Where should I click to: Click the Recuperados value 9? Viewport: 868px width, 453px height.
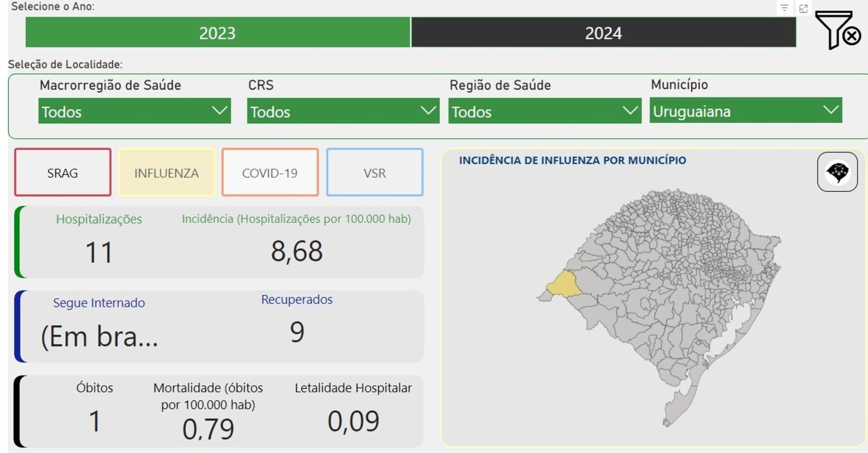click(x=297, y=332)
